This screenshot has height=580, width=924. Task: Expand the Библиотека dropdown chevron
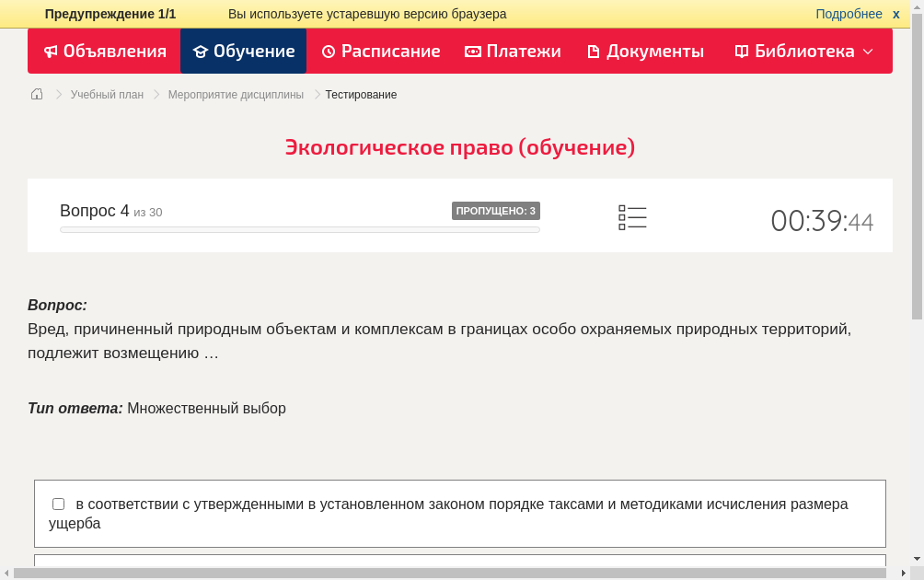pos(868,52)
